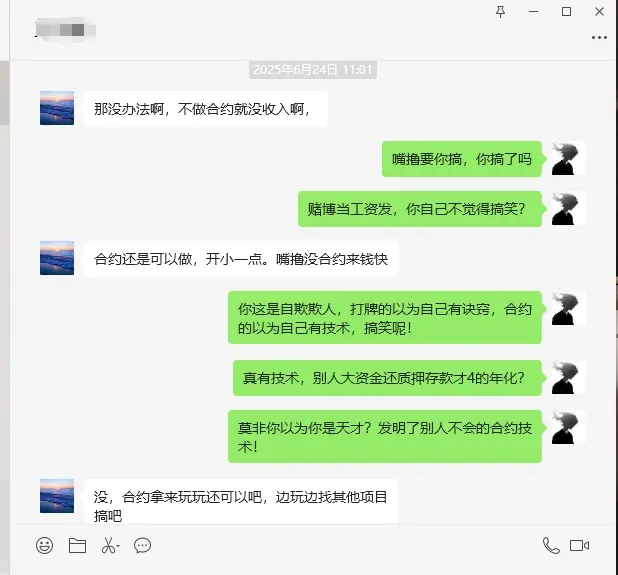Select the message 赌博当工资发，你自己不觉得搞笑?
This screenshot has width=618, height=575.
[420, 209]
